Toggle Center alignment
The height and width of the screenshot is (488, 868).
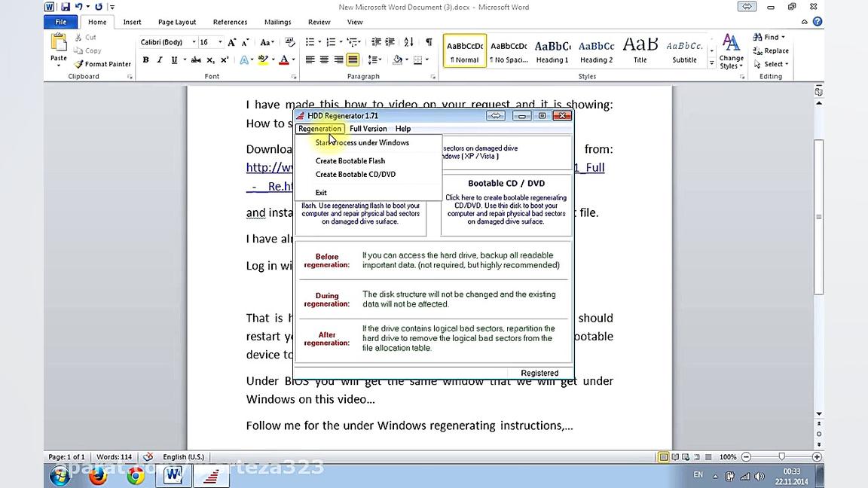pyautogui.click(x=325, y=59)
